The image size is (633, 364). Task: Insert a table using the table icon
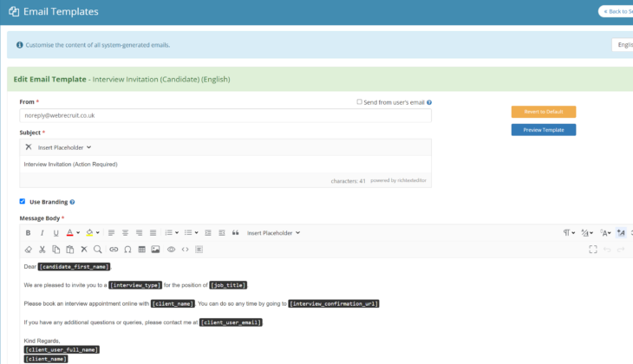[142, 250]
